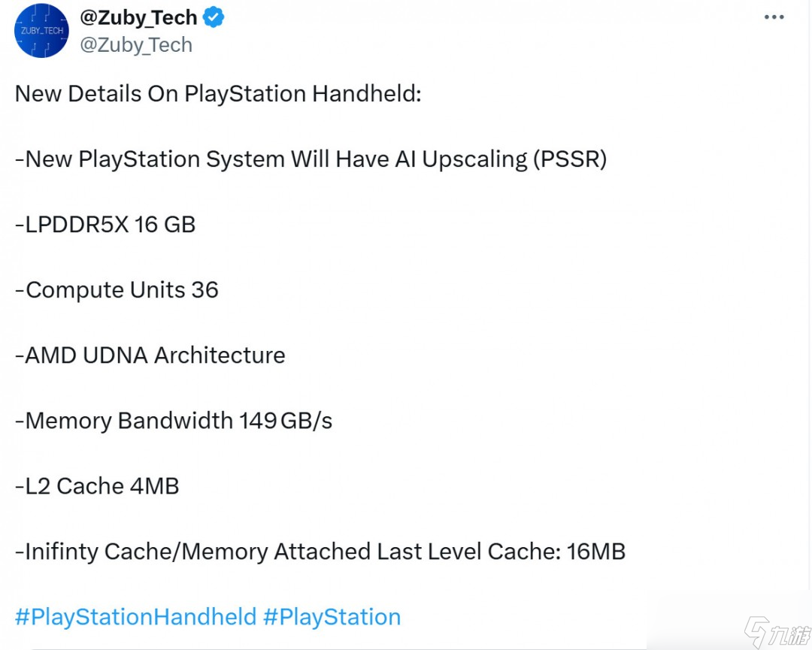The image size is (812, 650).
Task: Click the 九游 watermark text
Action: (x=789, y=633)
